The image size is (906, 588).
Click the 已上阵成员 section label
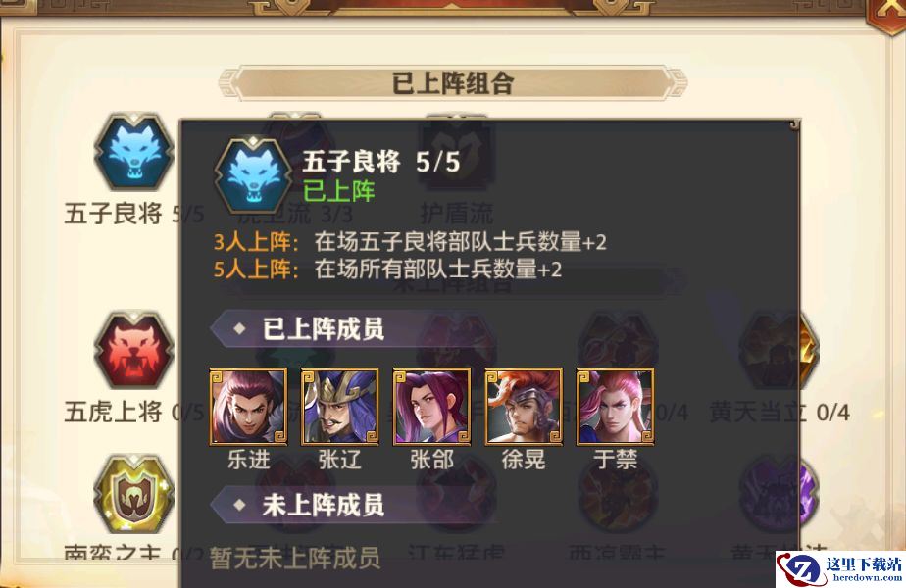[324, 329]
